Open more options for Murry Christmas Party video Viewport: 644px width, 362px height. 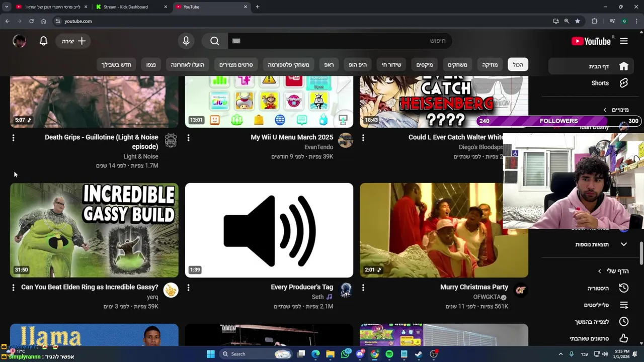363,288
